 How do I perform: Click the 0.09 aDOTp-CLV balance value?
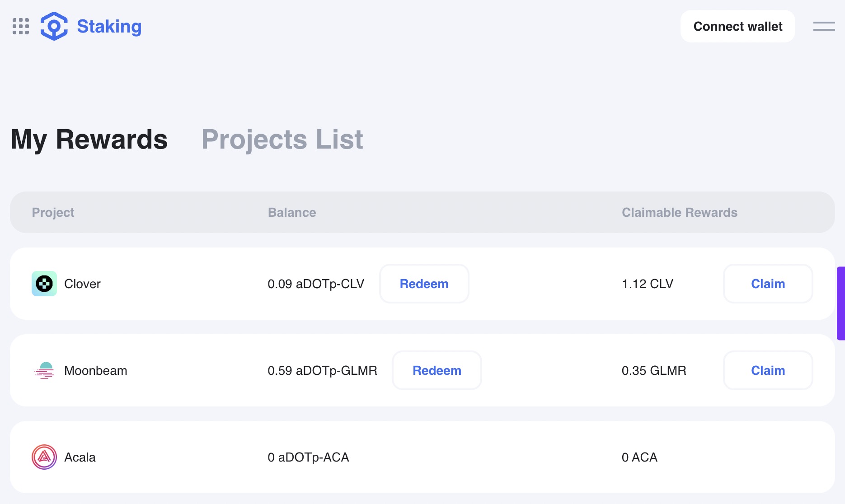[x=316, y=284]
